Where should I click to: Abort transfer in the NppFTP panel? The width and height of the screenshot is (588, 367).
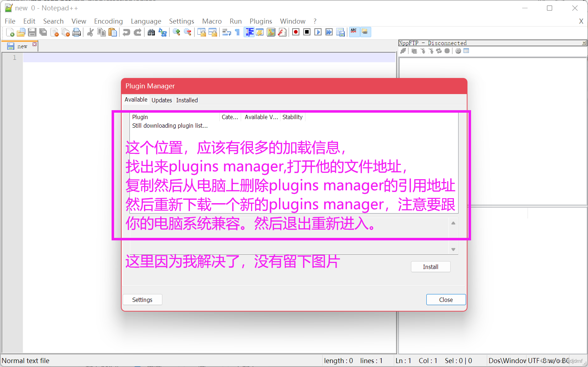447,51
